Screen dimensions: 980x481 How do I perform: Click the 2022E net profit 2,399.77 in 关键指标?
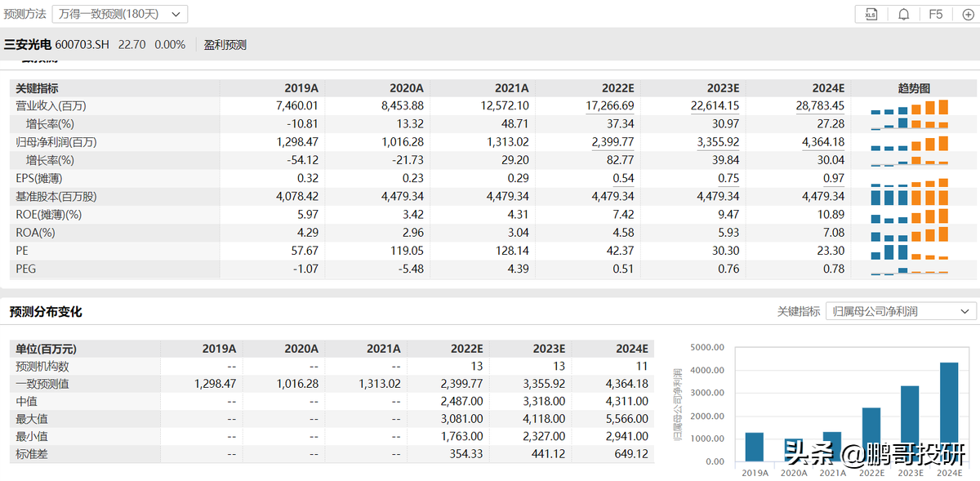(612, 142)
